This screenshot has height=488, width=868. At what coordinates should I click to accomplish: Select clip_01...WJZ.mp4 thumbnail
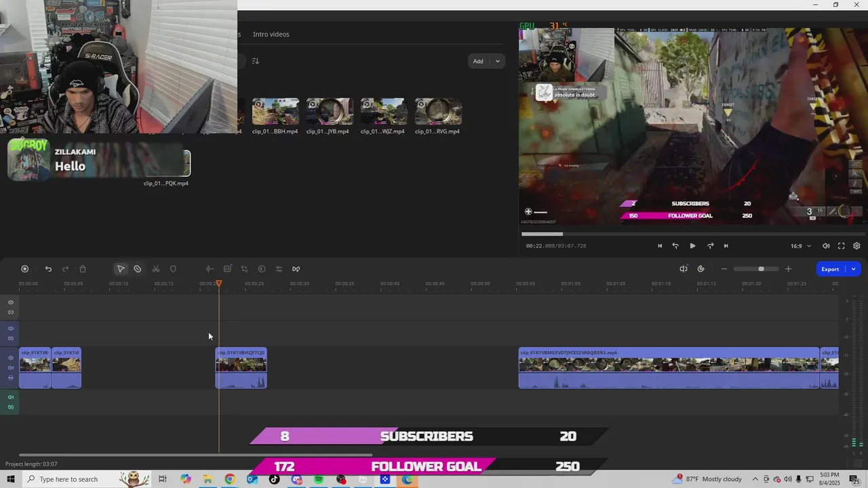tap(384, 112)
